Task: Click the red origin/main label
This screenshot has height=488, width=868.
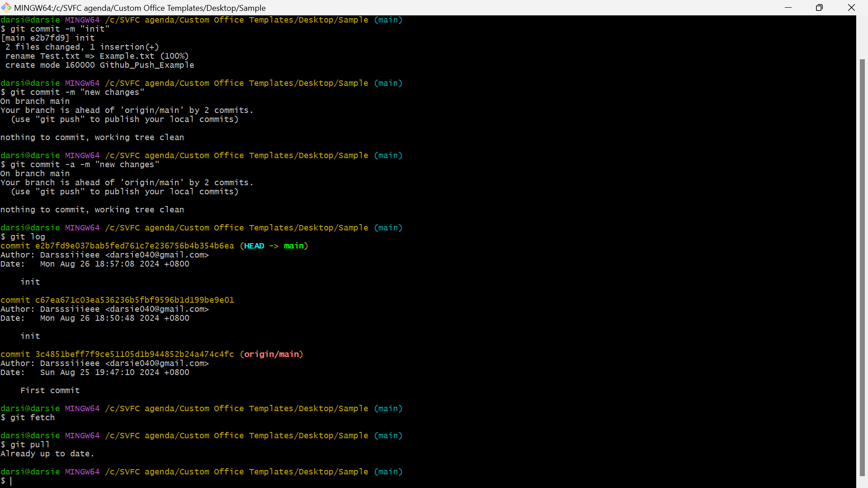Action: 272,354
